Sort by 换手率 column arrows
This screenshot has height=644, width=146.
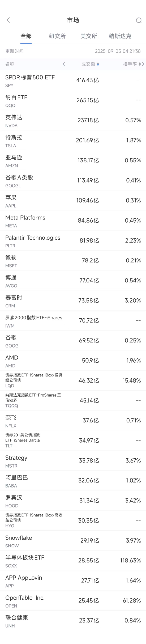coord(140,64)
